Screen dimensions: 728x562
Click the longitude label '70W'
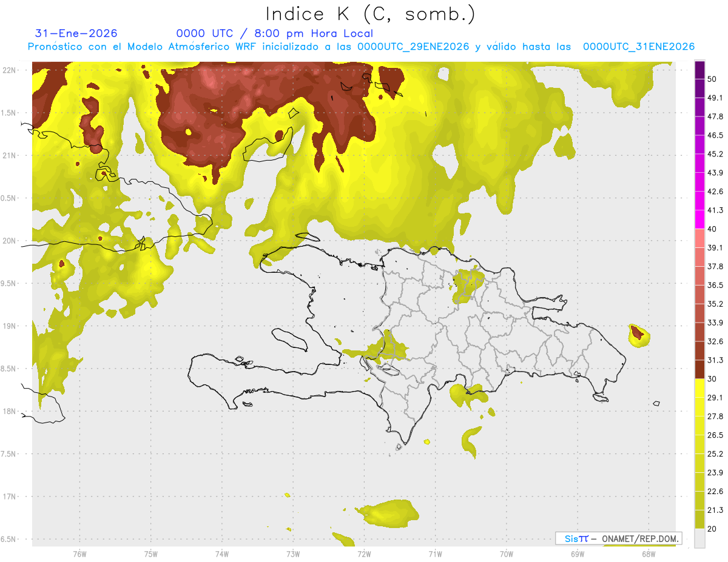tap(506, 554)
